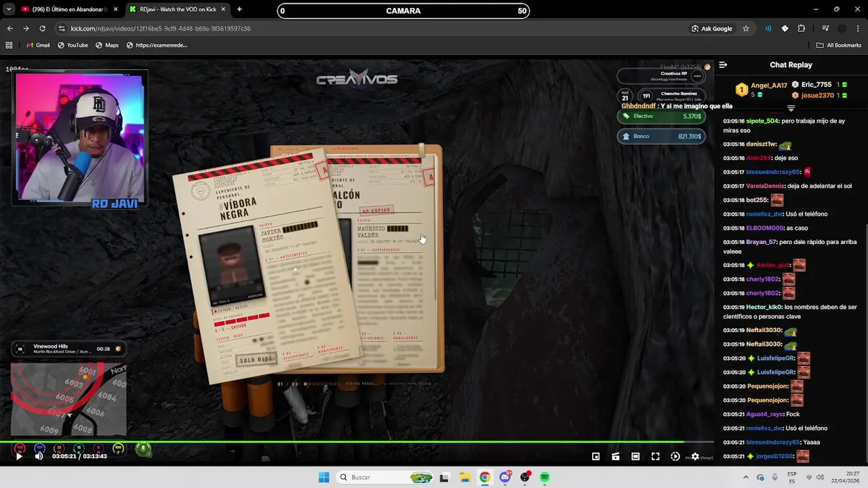Show hidden system tray icons chevron
This screenshot has height=488, width=868.
745,477
